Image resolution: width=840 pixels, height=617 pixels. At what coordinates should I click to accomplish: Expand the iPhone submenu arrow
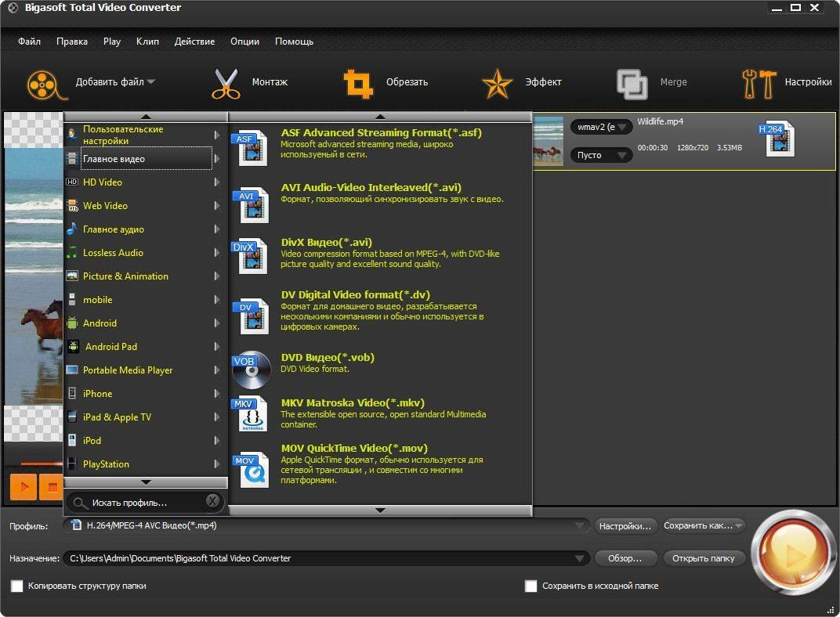216,393
